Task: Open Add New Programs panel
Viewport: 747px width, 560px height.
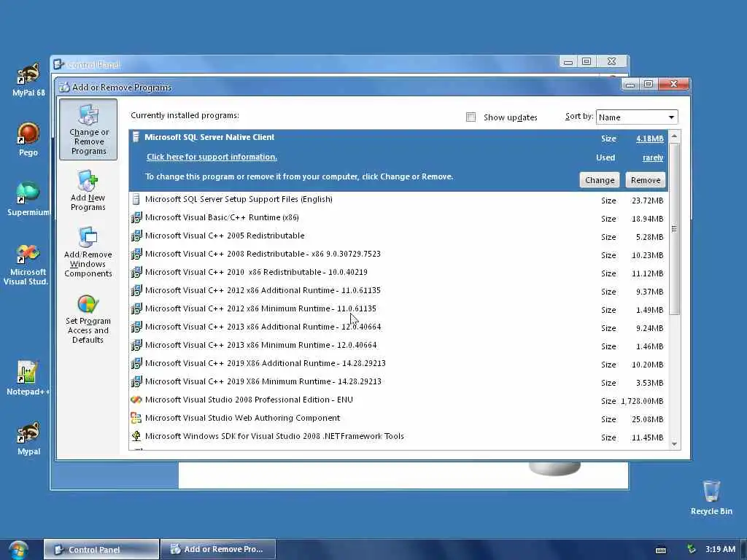Action: [88, 190]
